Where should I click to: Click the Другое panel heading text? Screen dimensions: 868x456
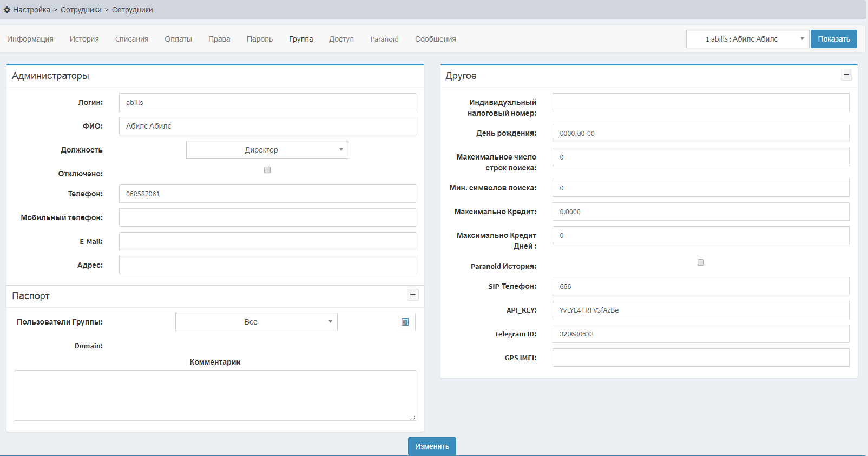[x=461, y=76]
